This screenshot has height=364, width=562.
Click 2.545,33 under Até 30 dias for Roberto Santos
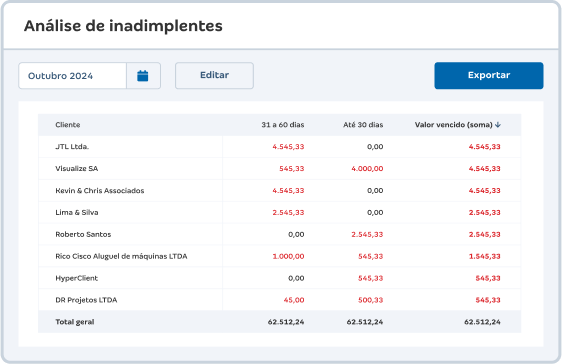[x=367, y=234]
